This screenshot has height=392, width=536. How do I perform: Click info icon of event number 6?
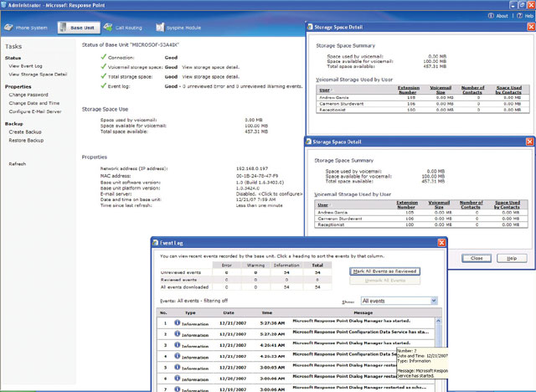tap(177, 378)
